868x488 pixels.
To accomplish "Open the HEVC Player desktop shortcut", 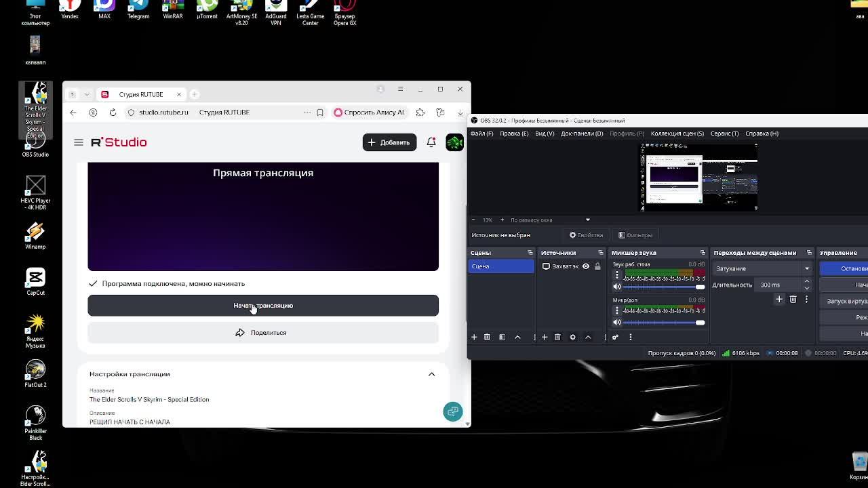I will [35, 192].
